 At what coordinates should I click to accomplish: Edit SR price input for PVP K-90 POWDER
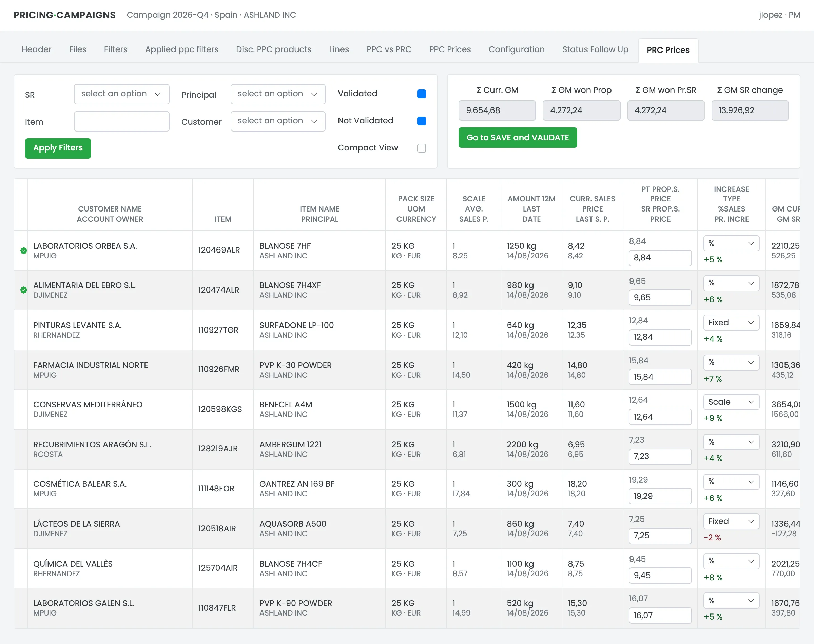[660, 615]
